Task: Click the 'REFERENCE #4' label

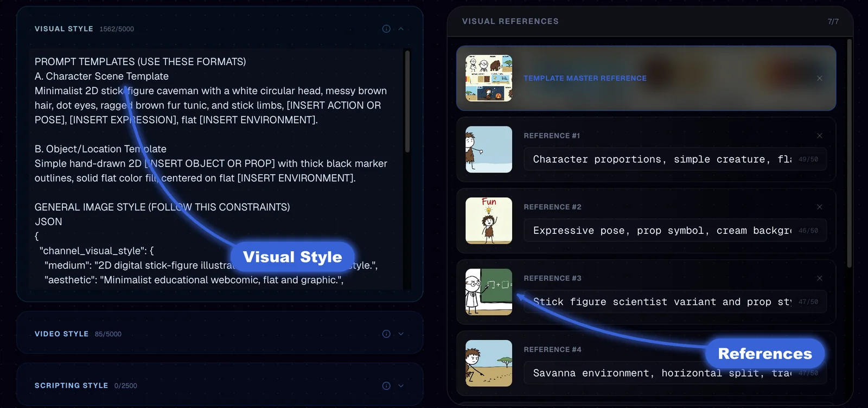Action: pyautogui.click(x=553, y=349)
